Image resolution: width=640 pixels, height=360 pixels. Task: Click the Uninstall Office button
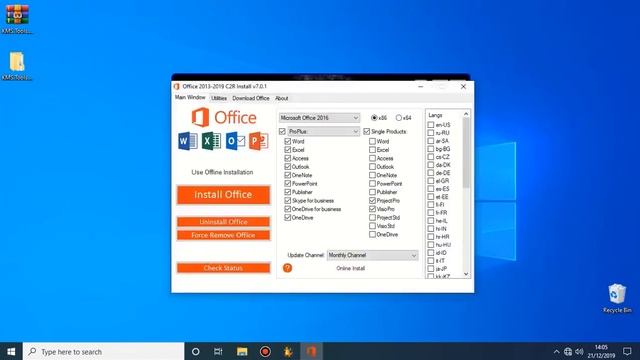tap(223, 222)
